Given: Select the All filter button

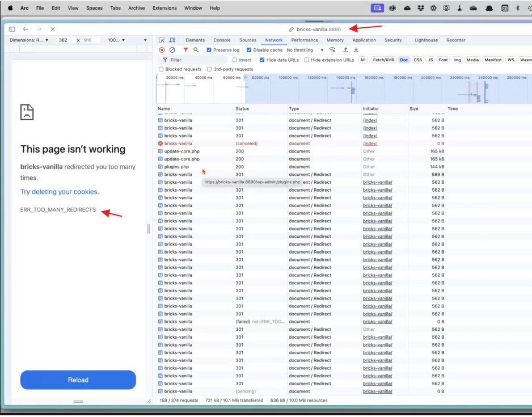Looking at the screenshot, I should click(x=363, y=60).
